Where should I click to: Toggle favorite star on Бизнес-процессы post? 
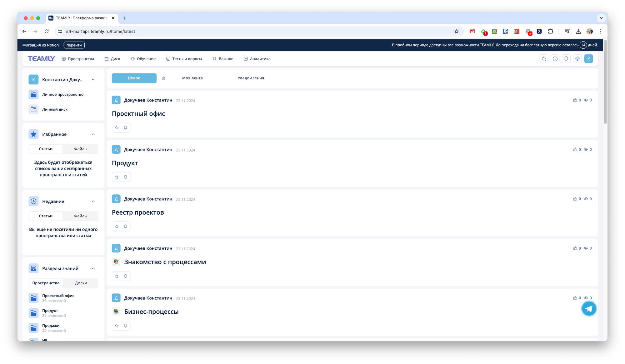coord(117,326)
